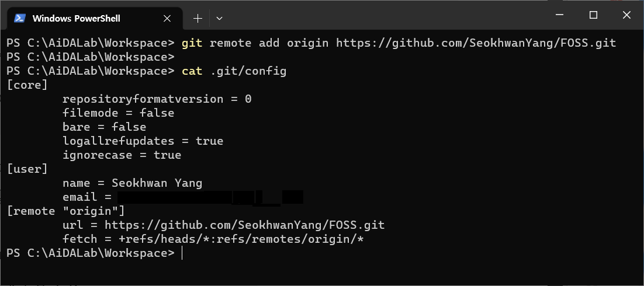Close the Windows PowerShell tab
The width and height of the screenshot is (644, 286).
167,19
